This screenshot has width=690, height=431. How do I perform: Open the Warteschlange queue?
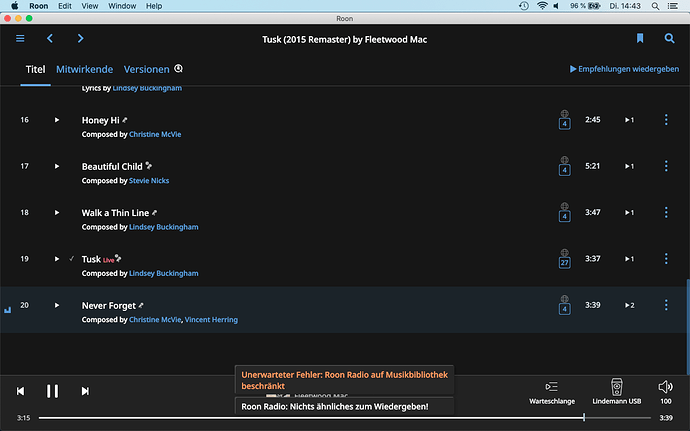[552, 392]
